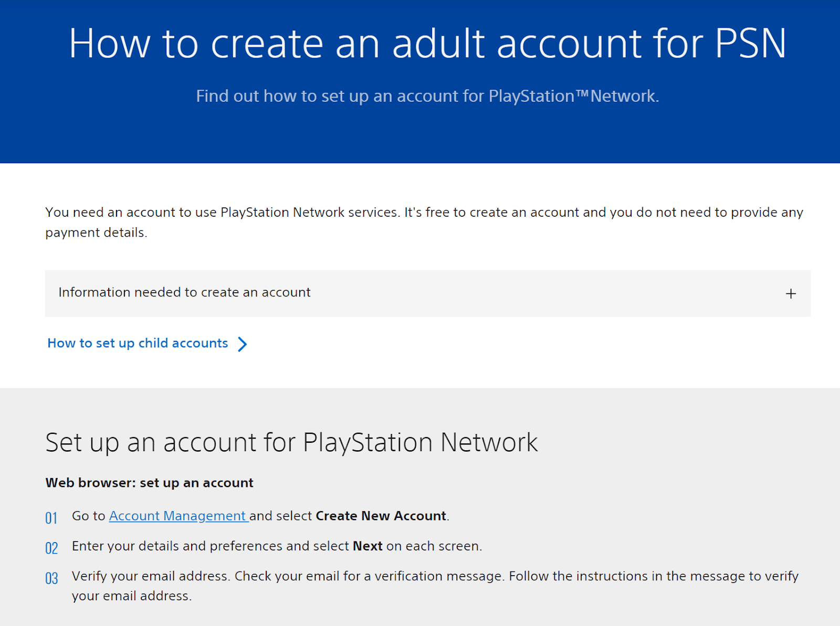Select the heading "How to create an adult account for PSN"
The height and width of the screenshot is (626, 840).
tap(427, 44)
